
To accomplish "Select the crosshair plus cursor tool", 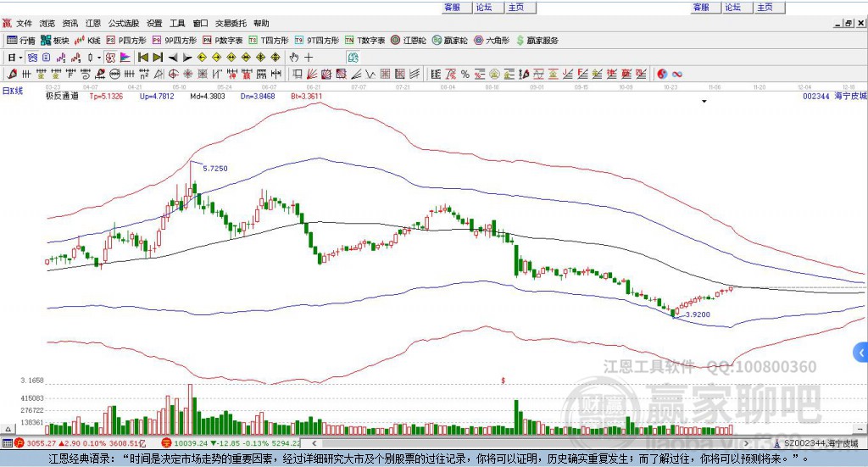I will [309, 58].
